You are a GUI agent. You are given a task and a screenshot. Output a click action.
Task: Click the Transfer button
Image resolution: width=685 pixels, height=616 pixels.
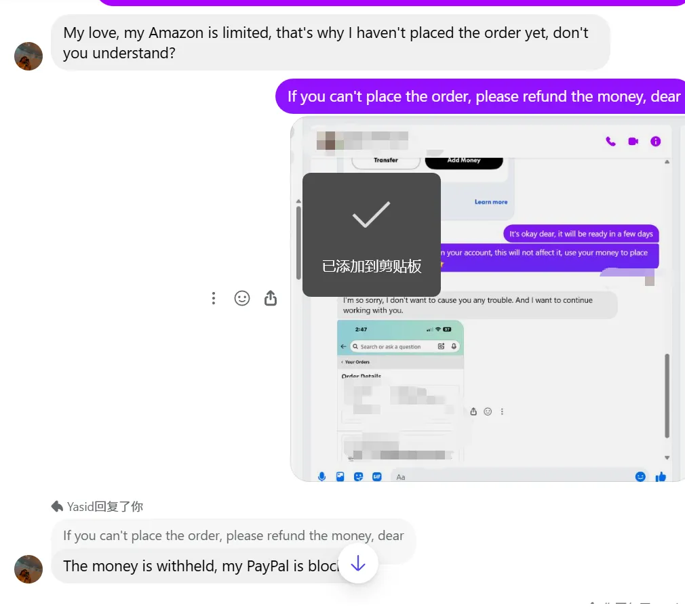coord(386,161)
